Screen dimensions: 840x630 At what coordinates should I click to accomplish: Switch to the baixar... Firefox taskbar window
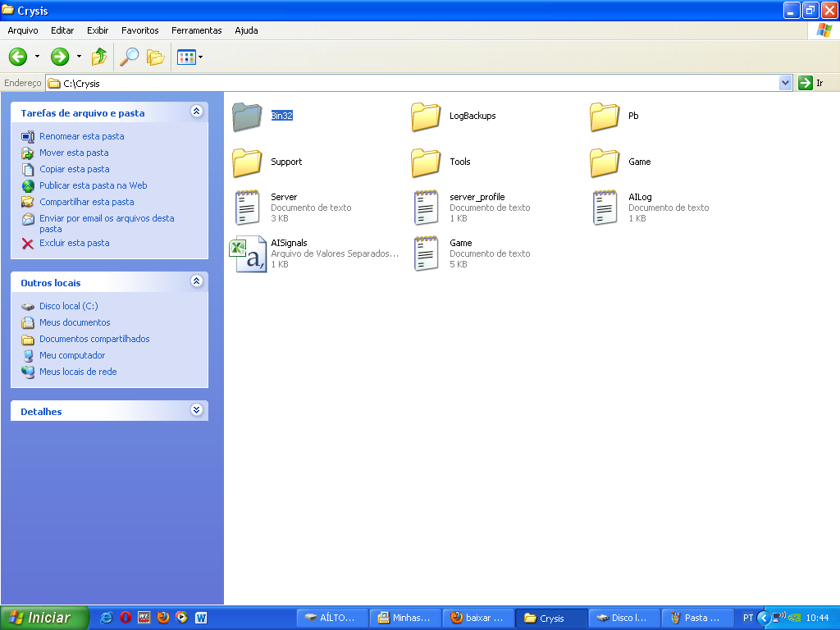point(479,618)
